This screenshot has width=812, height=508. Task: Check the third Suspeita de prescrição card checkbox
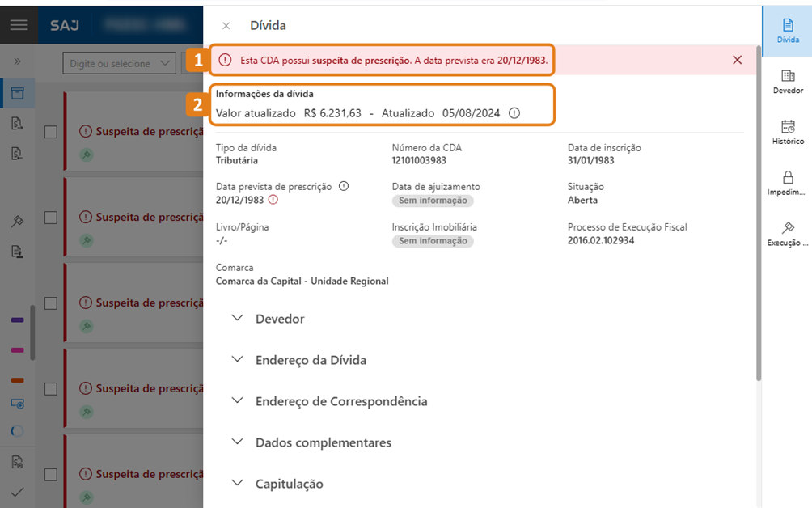(51, 303)
